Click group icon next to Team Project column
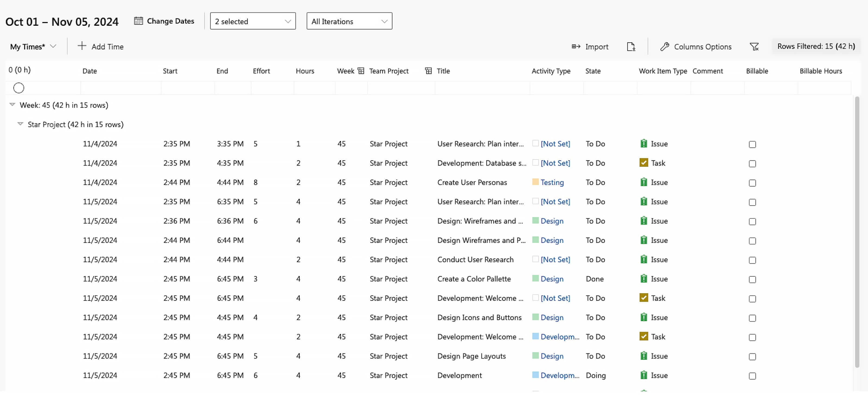The width and height of the screenshot is (868, 396). click(428, 71)
